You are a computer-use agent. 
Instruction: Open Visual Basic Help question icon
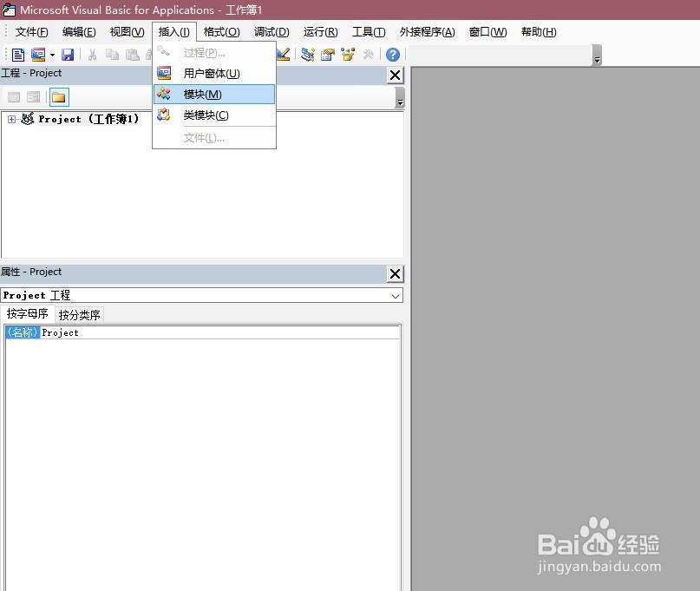tap(392, 55)
